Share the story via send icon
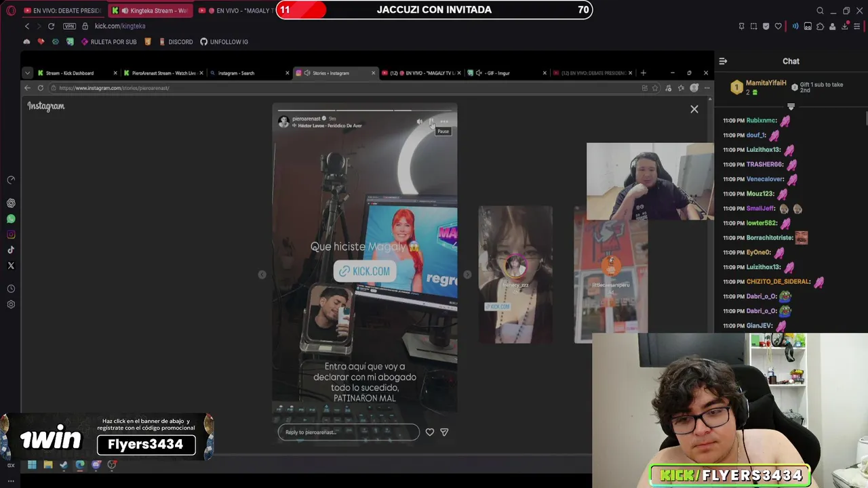 coord(444,432)
